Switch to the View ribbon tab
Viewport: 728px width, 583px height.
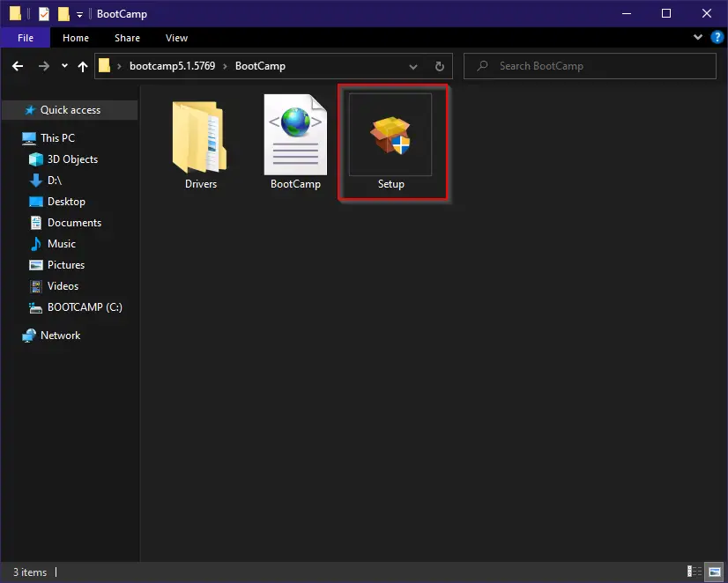[x=176, y=38]
